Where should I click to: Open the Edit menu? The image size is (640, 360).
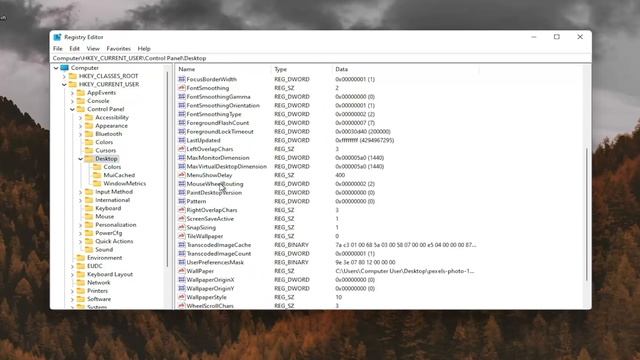click(74, 49)
